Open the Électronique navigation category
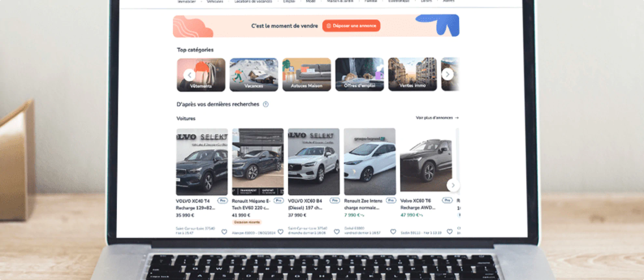The width and height of the screenshot is (644, 280). (x=399, y=1)
